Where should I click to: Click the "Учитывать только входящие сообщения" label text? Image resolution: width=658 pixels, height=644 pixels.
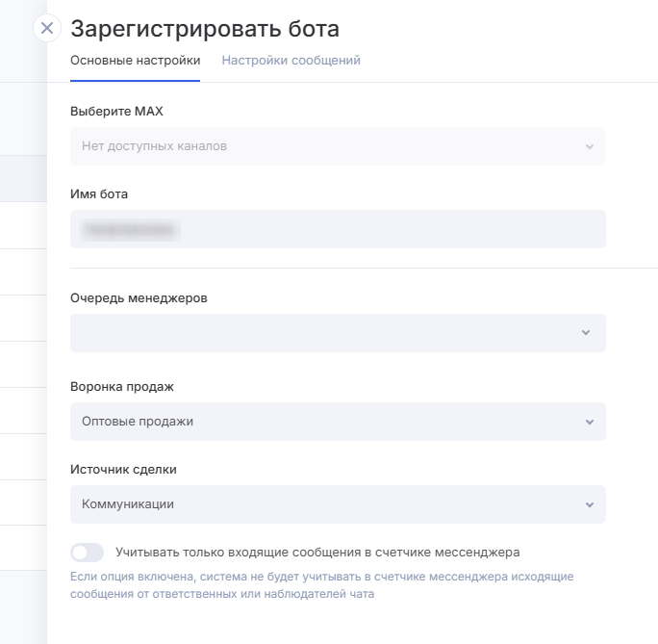click(317, 553)
